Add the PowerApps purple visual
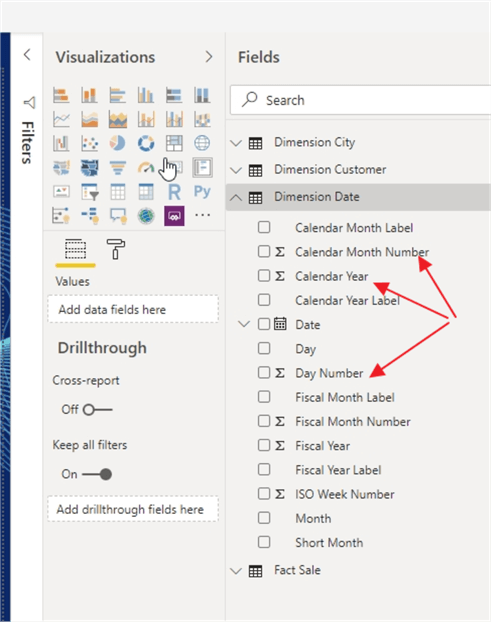 (174, 216)
